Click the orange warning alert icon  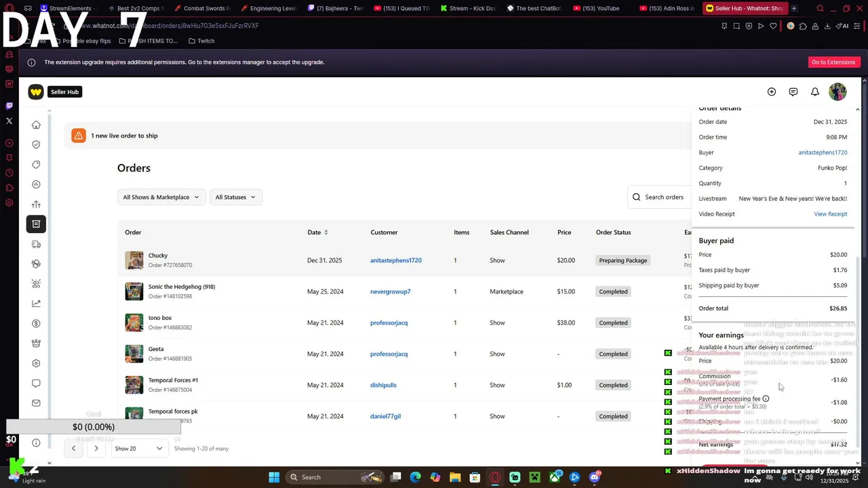pyautogui.click(x=79, y=136)
